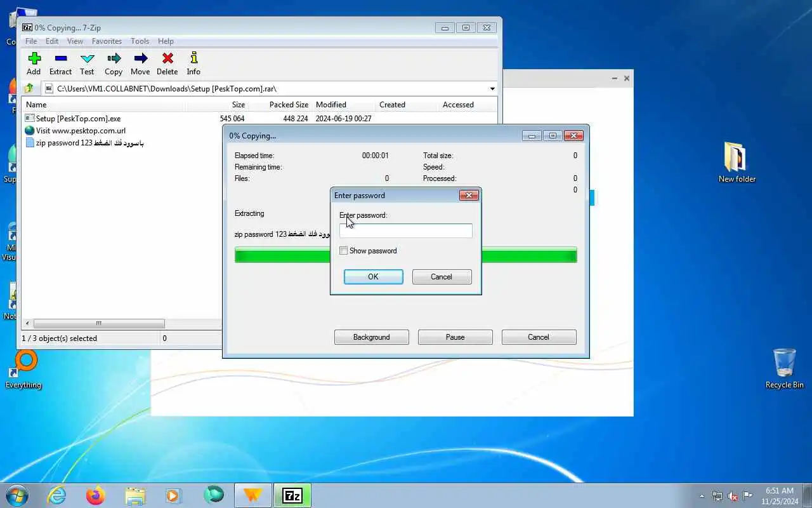Click the Action Center flag icon
This screenshot has width=812, height=508.
[748, 496]
